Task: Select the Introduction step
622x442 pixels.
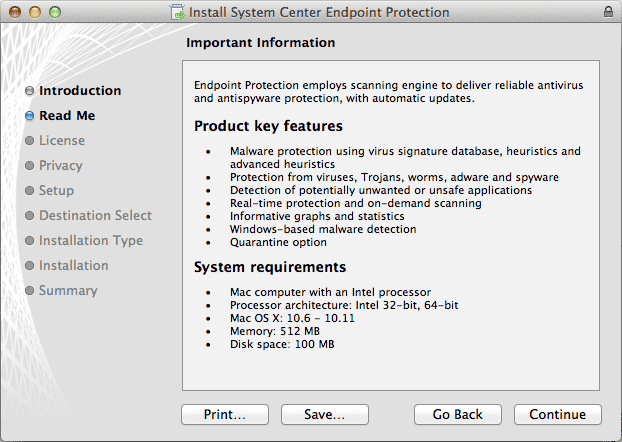Action: pyautogui.click(x=80, y=90)
